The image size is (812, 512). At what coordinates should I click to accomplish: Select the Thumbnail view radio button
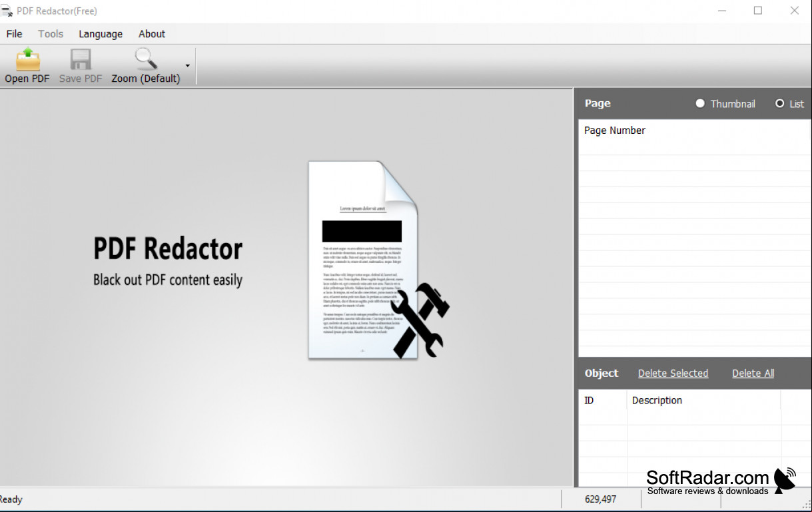click(700, 103)
